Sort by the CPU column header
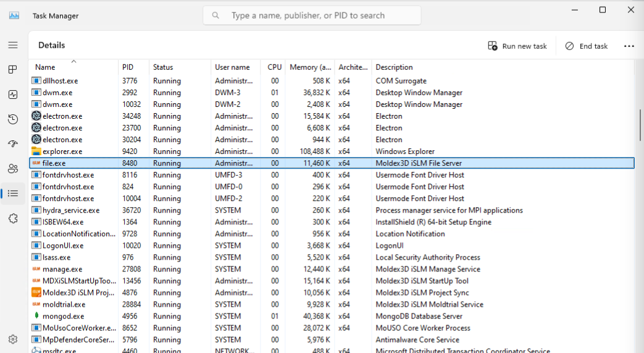644x353 pixels. click(273, 67)
